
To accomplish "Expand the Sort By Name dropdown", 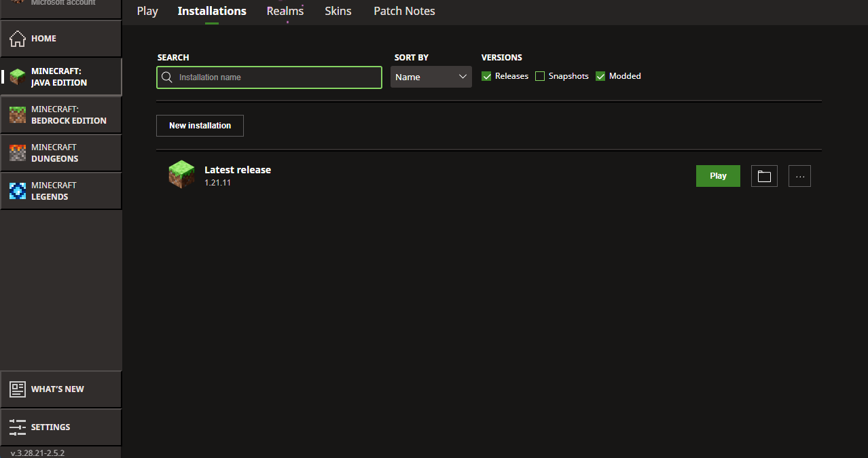I will pos(431,77).
